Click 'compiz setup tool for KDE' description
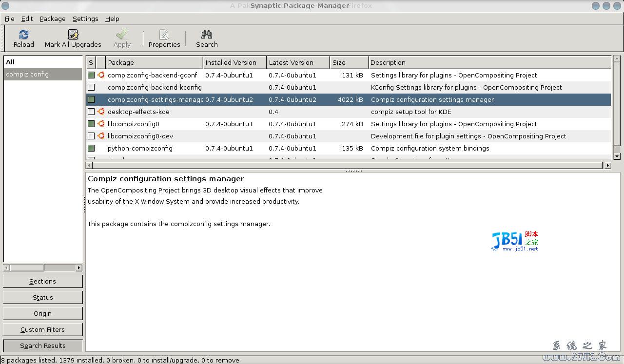 point(411,112)
